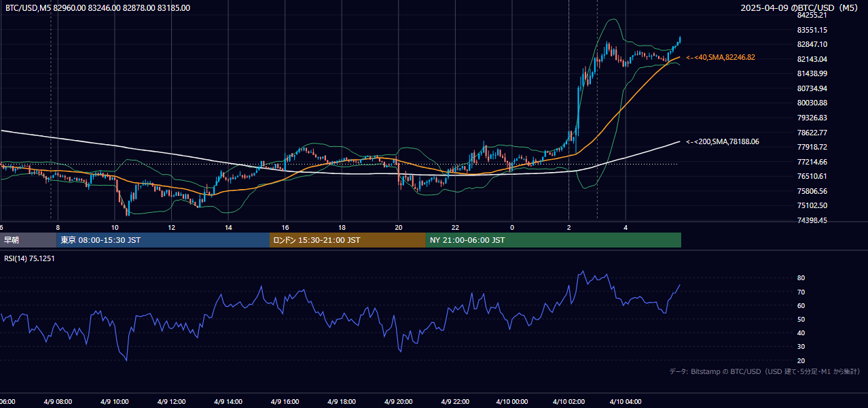Click RSI scale value 60
Screen dimensions: 868x408
point(801,305)
